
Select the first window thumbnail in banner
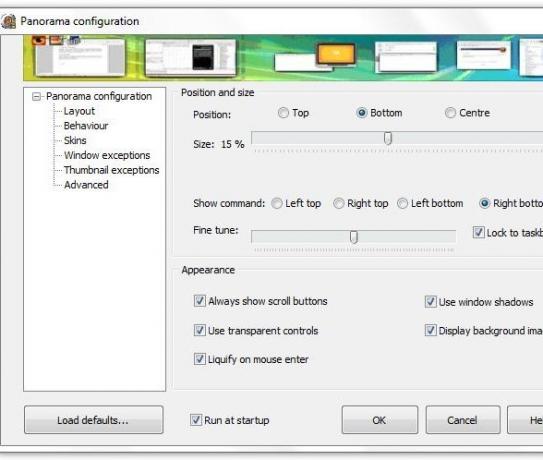[x=80, y=56]
